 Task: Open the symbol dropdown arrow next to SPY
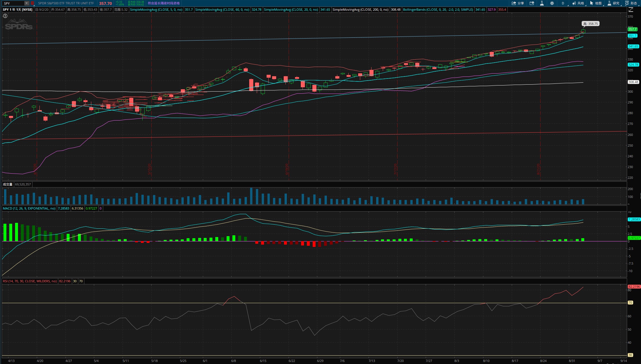pyautogui.click(x=27, y=3)
